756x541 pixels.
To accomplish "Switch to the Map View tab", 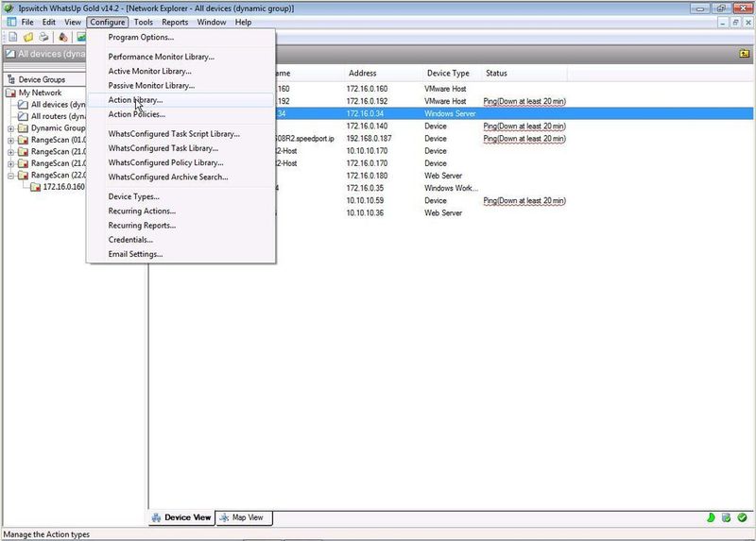I will coord(244,518).
